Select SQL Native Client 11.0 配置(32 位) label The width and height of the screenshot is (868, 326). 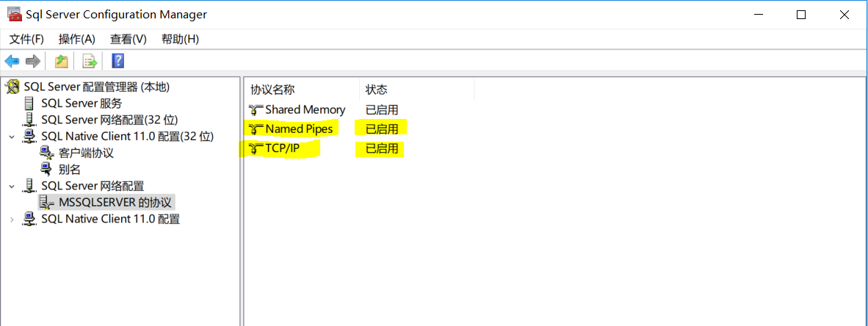click(x=128, y=136)
